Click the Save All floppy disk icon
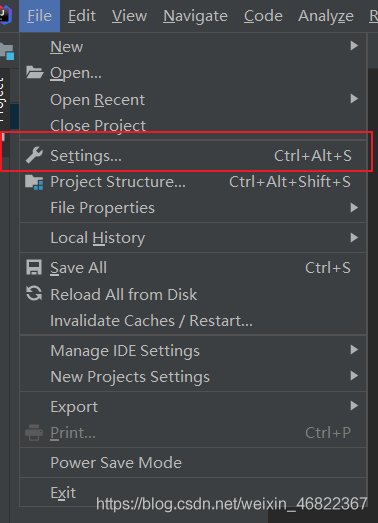 click(x=34, y=268)
